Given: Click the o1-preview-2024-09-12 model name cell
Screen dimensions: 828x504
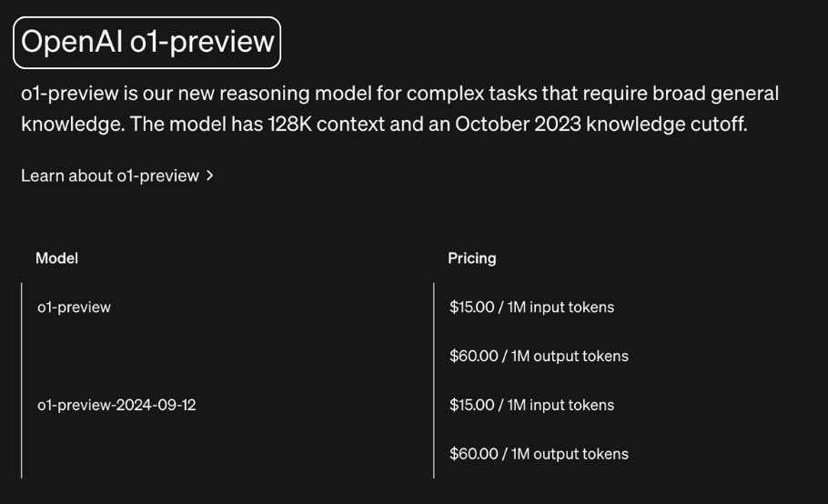Looking at the screenshot, I should [x=116, y=405].
